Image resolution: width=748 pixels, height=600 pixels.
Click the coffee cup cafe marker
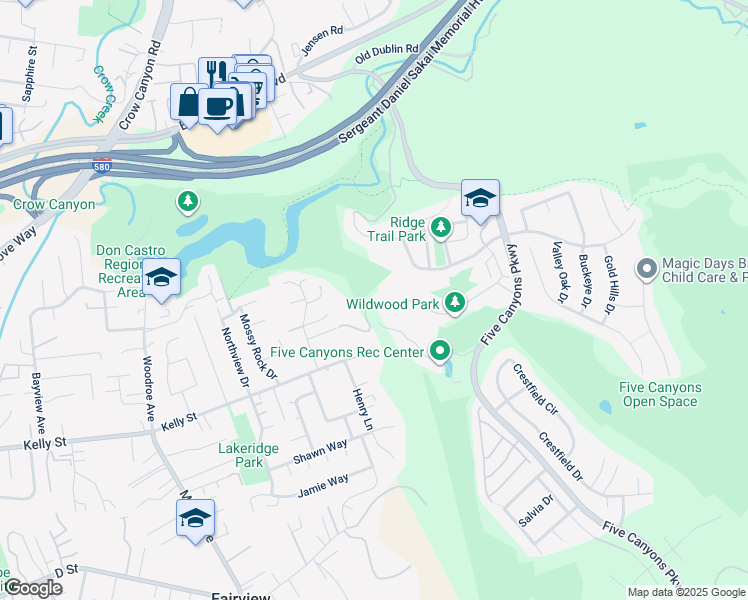click(x=217, y=109)
